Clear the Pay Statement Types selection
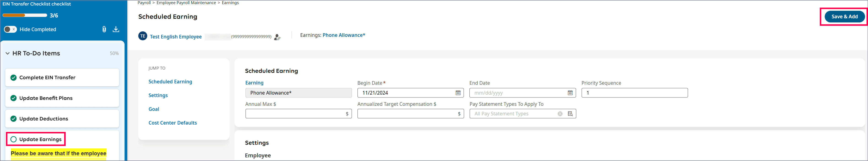 [560, 114]
